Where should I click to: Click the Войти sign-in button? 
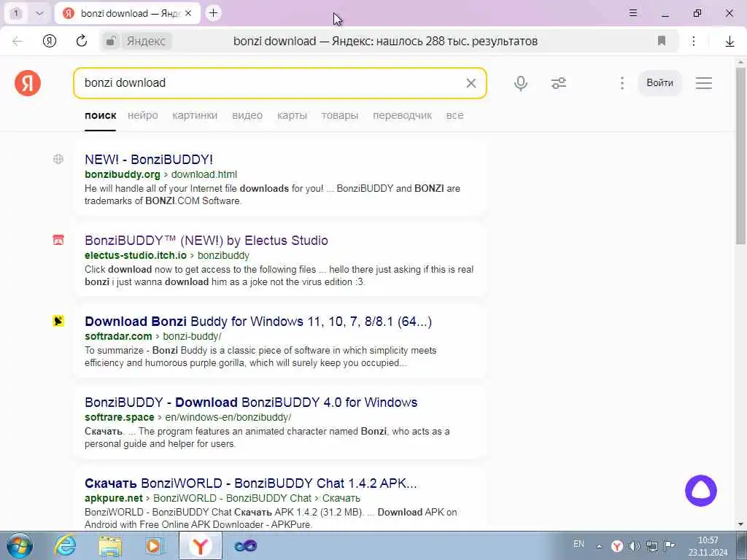659,83
